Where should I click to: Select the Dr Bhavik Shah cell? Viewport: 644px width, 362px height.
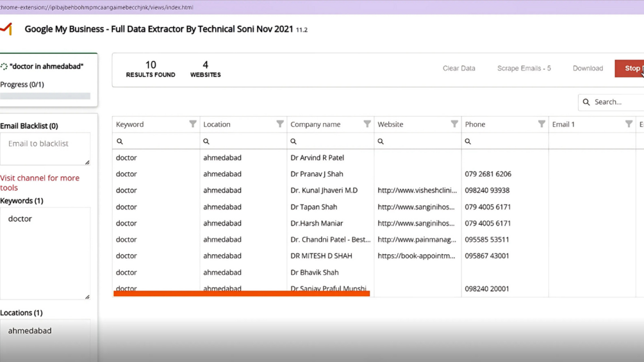tap(330, 272)
